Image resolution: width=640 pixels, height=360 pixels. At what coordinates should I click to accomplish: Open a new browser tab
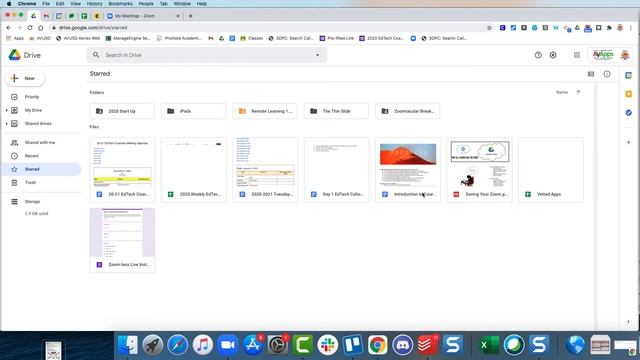click(191, 16)
